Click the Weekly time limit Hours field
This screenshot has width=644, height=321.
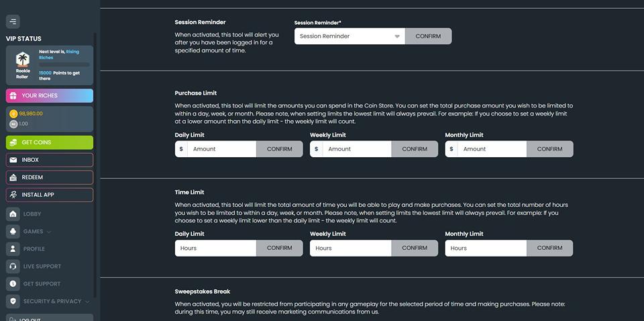tap(350, 248)
